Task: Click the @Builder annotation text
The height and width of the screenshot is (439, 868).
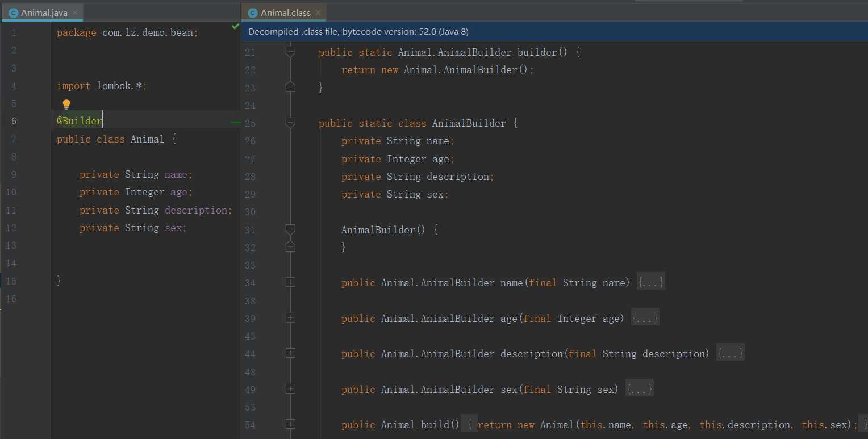Action: (x=80, y=121)
